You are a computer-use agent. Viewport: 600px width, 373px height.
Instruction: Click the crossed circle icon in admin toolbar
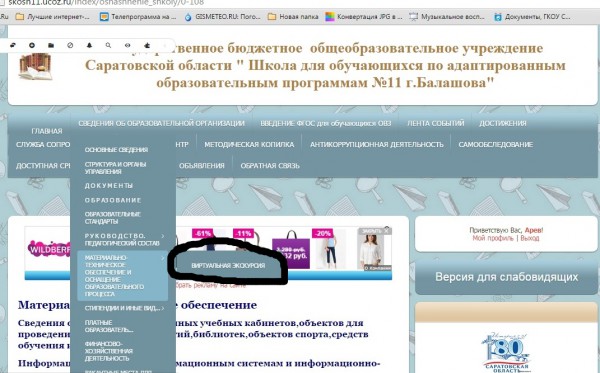tap(70, 45)
